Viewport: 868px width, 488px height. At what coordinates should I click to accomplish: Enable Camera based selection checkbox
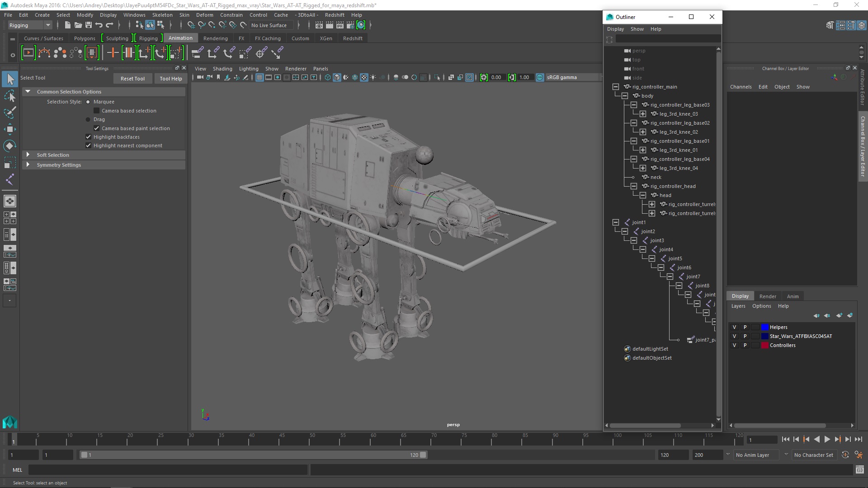pyautogui.click(x=96, y=111)
